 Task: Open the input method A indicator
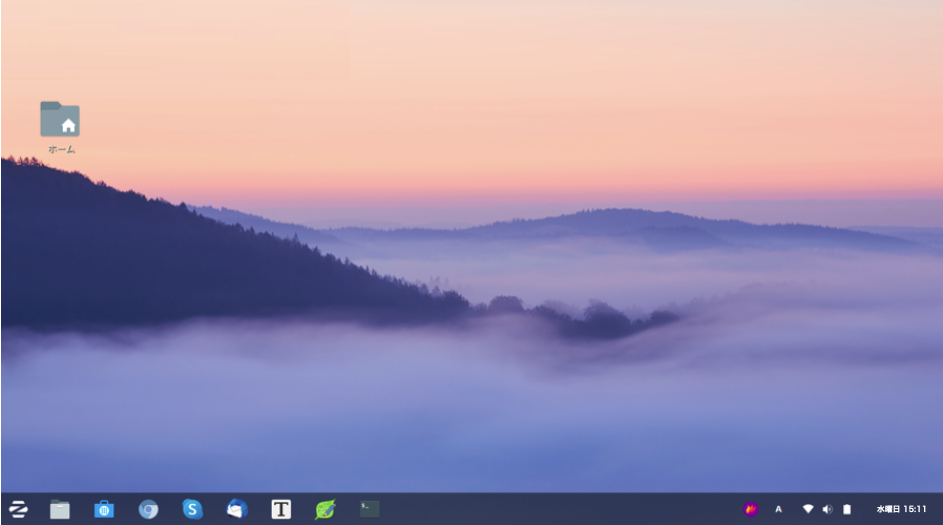coord(778,509)
